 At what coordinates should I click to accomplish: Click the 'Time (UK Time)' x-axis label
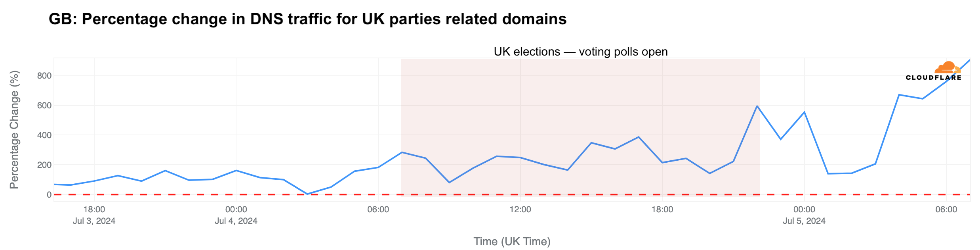pyautogui.click(x=512, y=241)
